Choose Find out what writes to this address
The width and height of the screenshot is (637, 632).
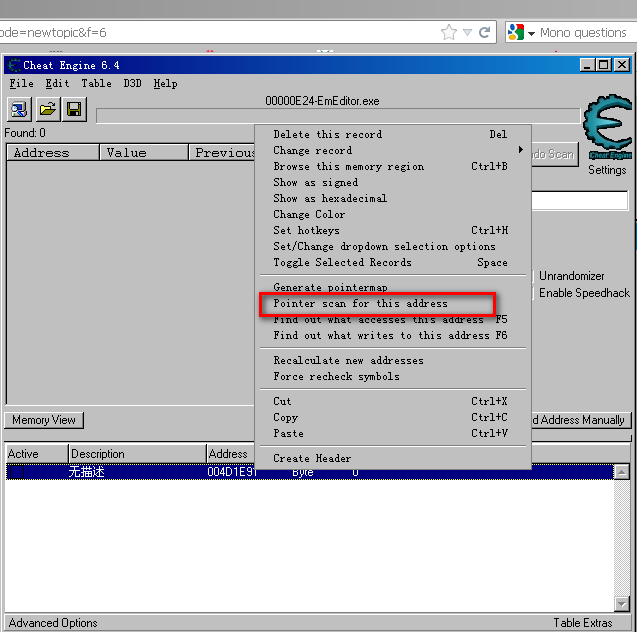pos(393,335)
